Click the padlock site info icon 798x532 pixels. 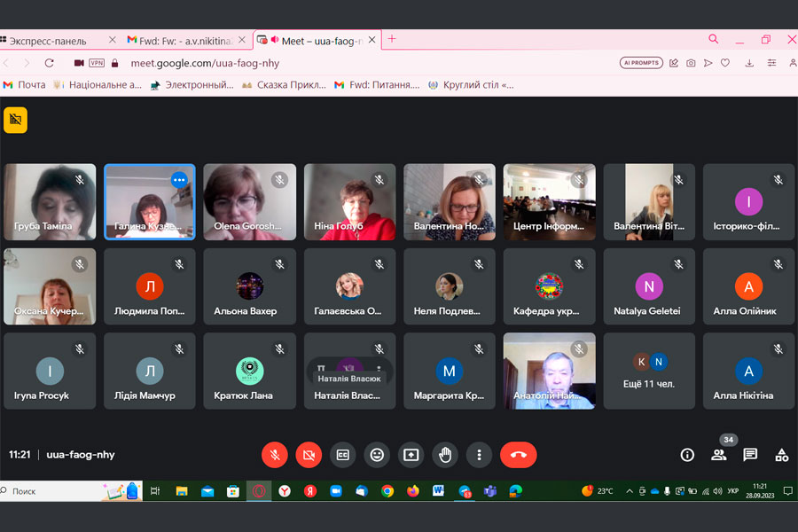115,63
